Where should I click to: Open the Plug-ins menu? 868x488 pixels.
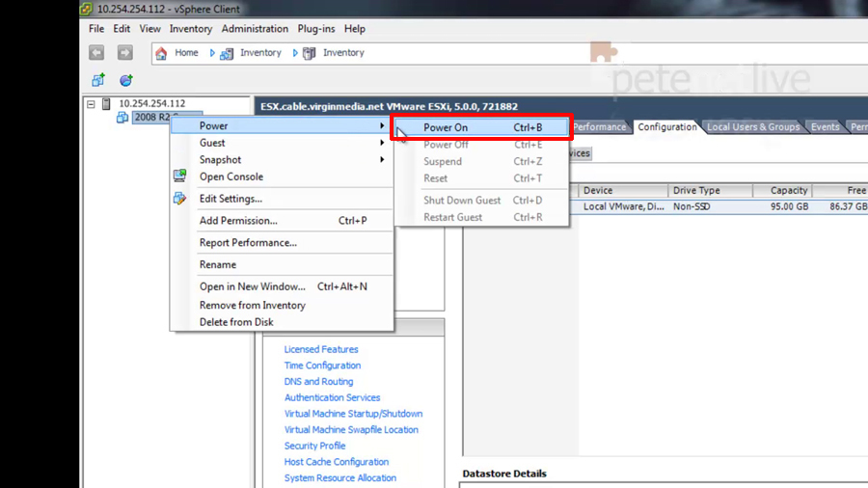(x=316, y=29)
